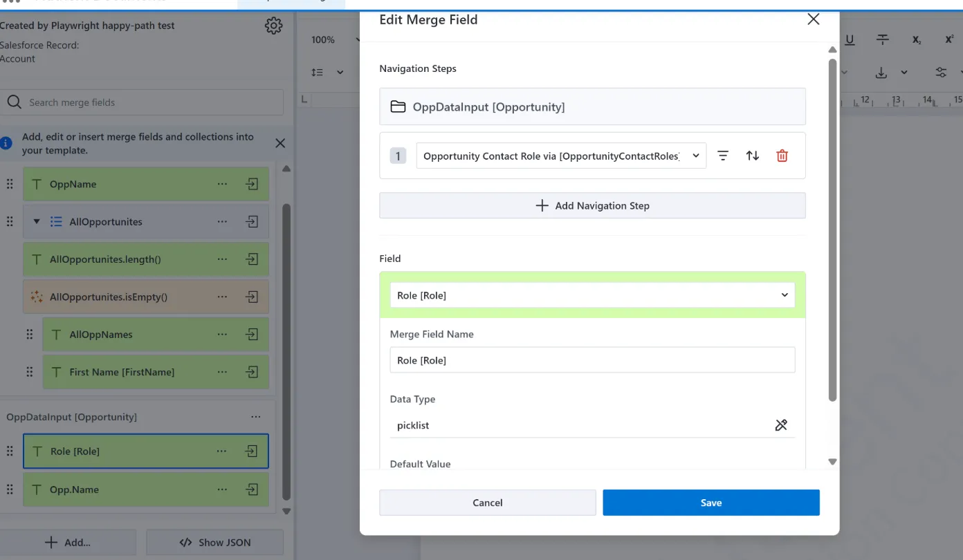Viewport: 963px width, 560px height.
Task: Click the OppDataInput [Opportunity] folder row
Action: [592, 106]
